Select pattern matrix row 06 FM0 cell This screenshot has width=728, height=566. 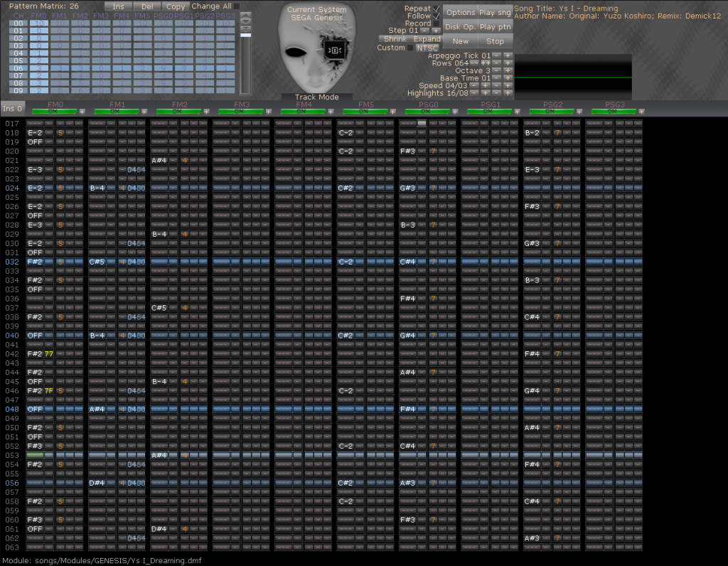[x=39, y=68]
